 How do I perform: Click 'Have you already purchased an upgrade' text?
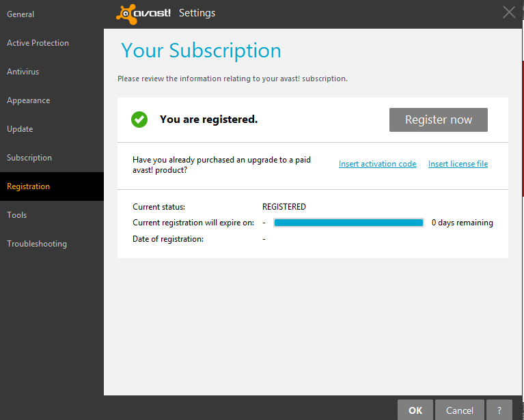coord(221,165)
